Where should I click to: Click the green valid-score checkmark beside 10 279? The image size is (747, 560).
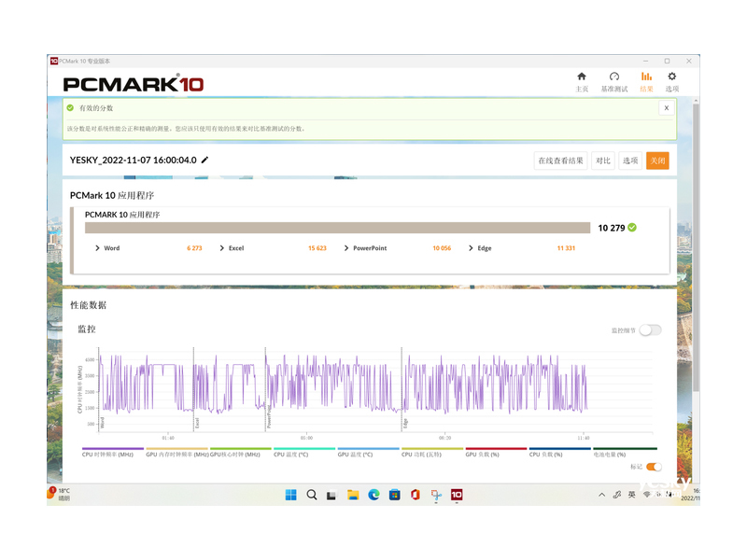coord(632,228)
